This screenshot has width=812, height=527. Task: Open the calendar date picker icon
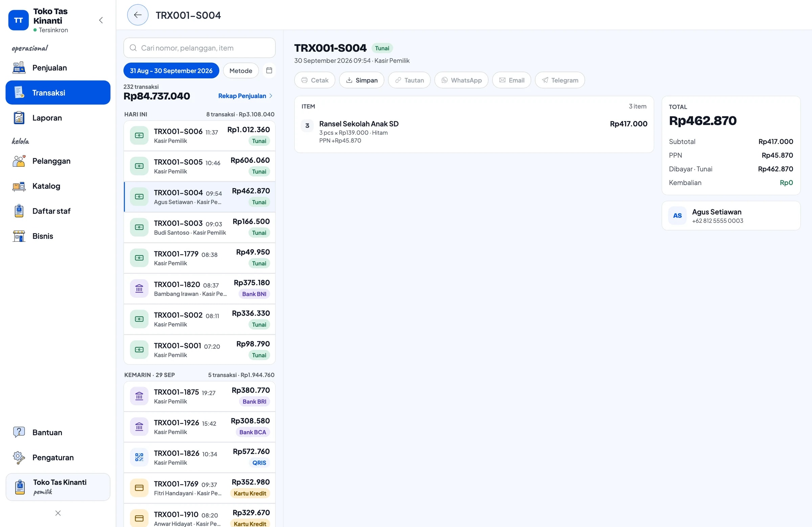point(269,71)
